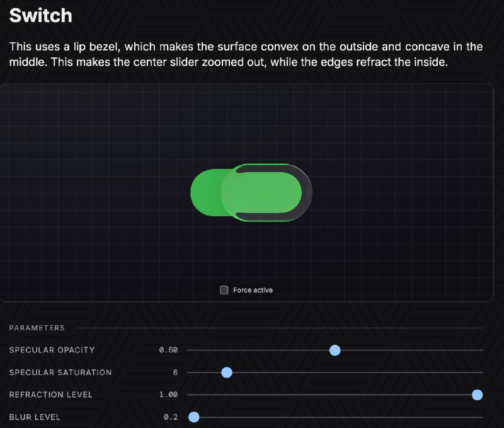Click the far right of the Blur Level track
Screen dimensions: 504x428
478,417
